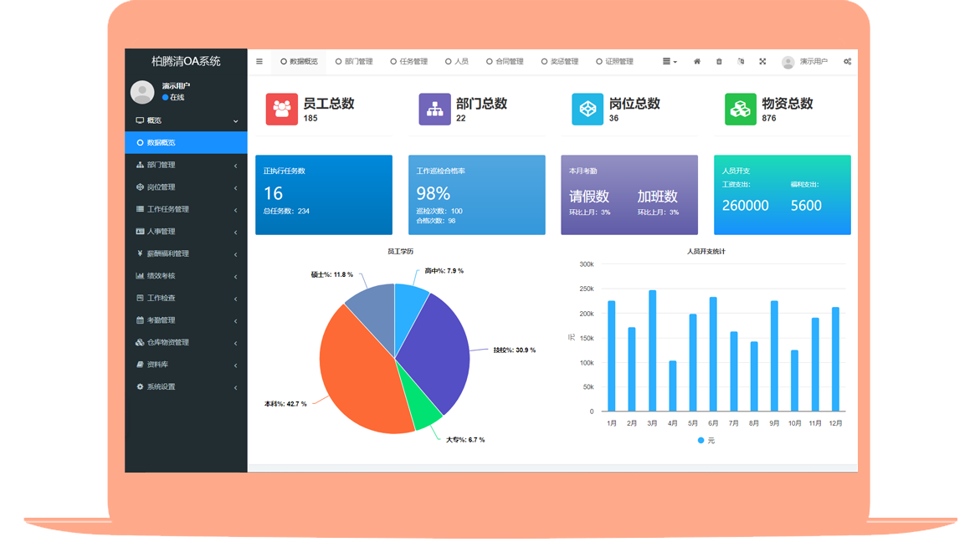Open 系统设置 in the sidebar
The height and width of the screenshot is (542, 980).
(187, 386)
